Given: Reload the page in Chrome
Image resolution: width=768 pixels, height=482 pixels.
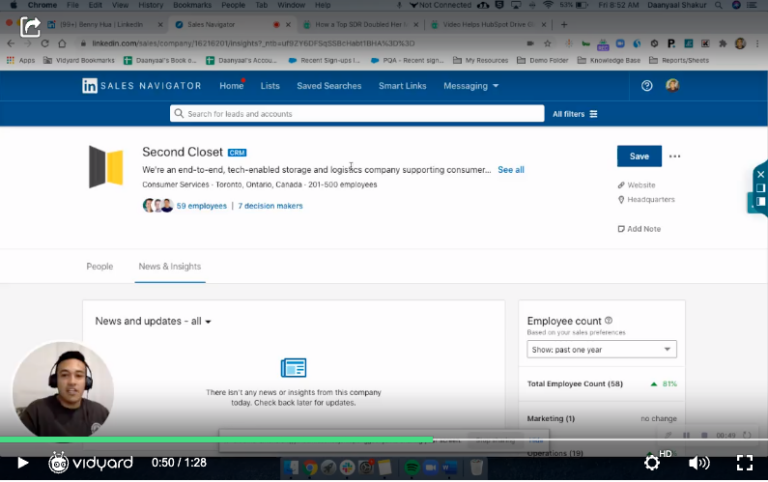Looking at the screenshot, I should [x=45, y=43].
